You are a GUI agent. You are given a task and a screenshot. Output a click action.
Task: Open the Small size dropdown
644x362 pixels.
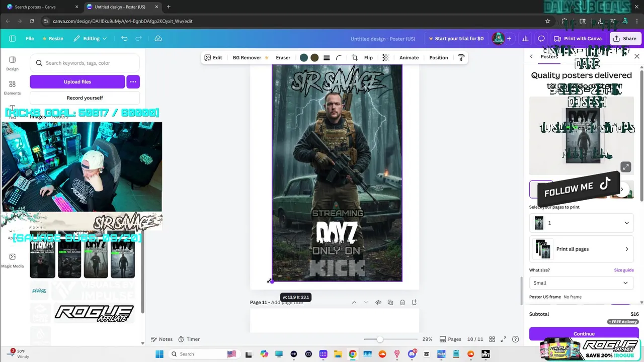pyautogui.click(x=582, y=283)
